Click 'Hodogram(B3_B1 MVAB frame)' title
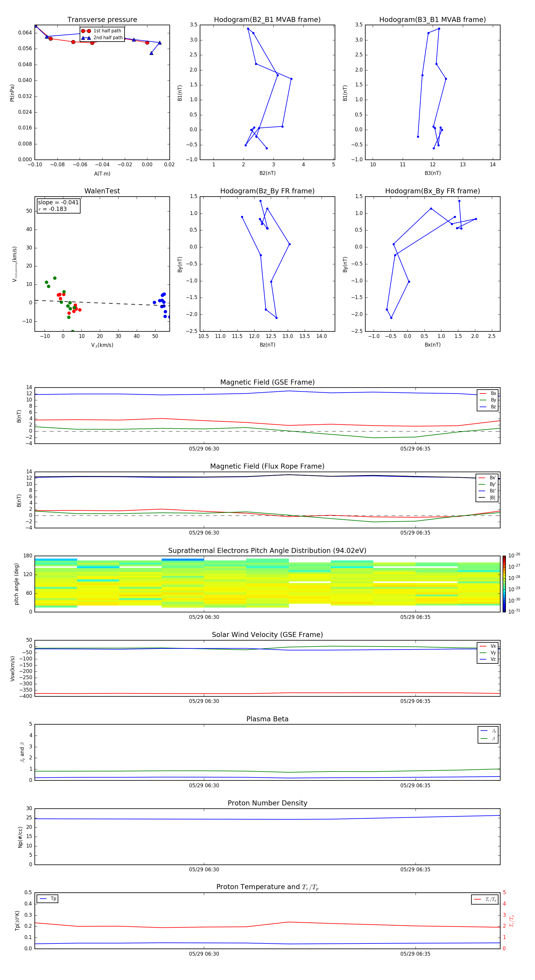This screenshot has height=980, width=535. [432, 19]
